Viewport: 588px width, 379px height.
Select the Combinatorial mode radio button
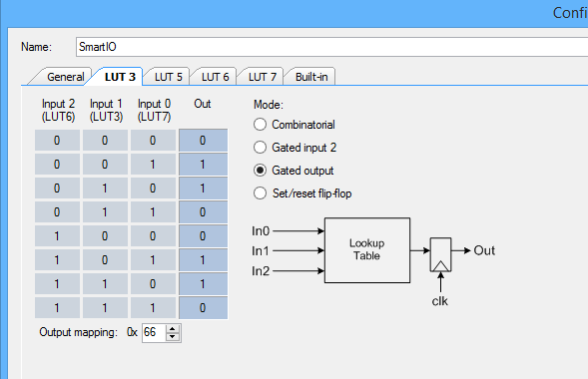point(260,125)
